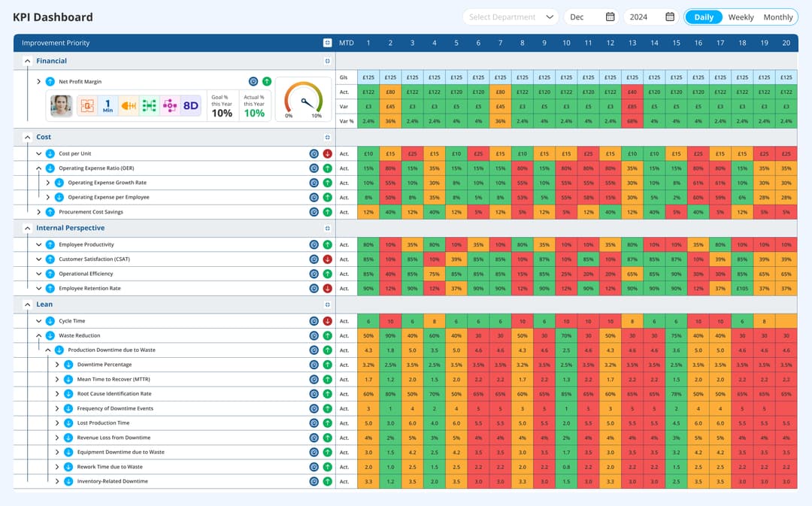The image size is (812, 506).
Task: Open the Dec month picker
Action: tap(607, 16)
